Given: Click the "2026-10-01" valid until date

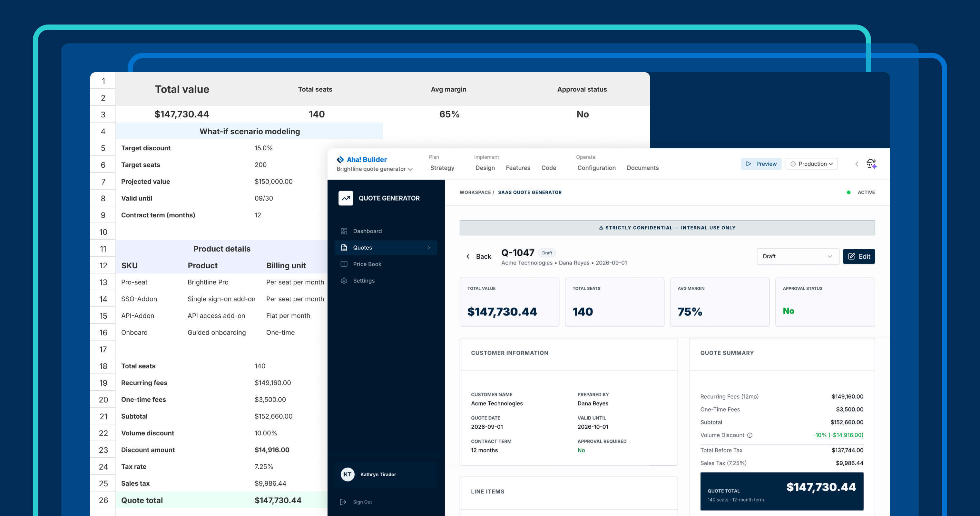Looking at the screenshot, I should [x=593, y=427].
